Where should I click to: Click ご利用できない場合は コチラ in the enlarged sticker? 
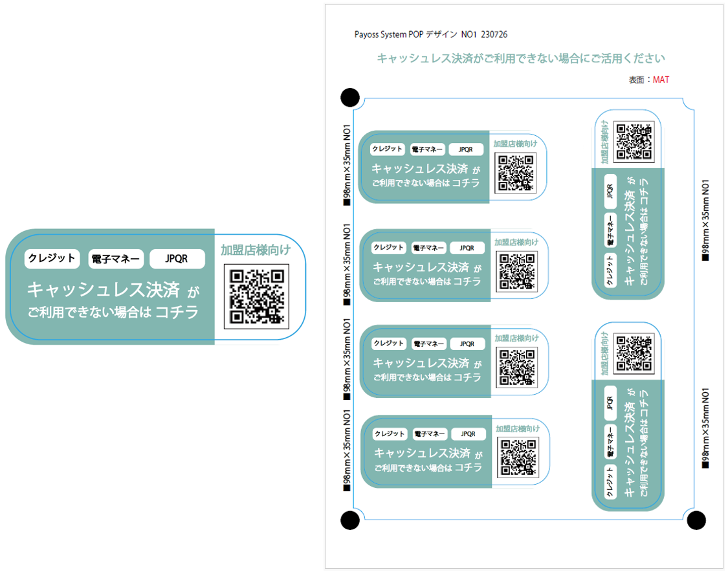tap(113, 311)
